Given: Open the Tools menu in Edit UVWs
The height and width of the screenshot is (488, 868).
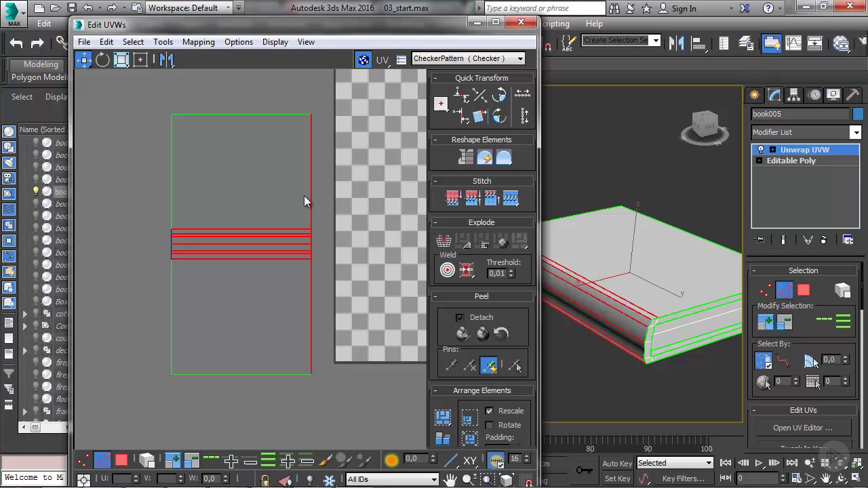Looking at the screenshot, I should tap(163, 42).
